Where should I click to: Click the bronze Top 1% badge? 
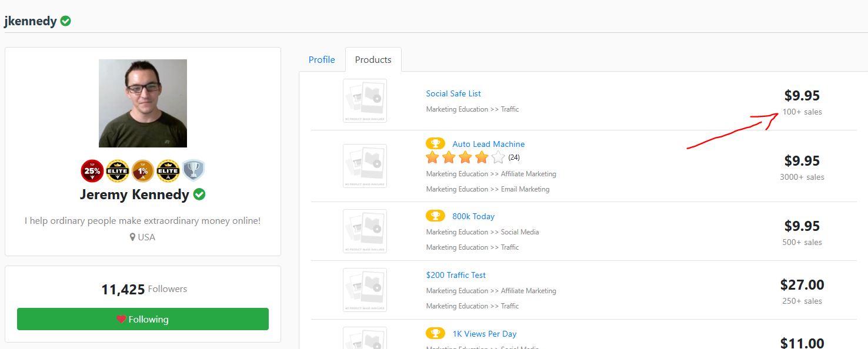coord(143,170)
